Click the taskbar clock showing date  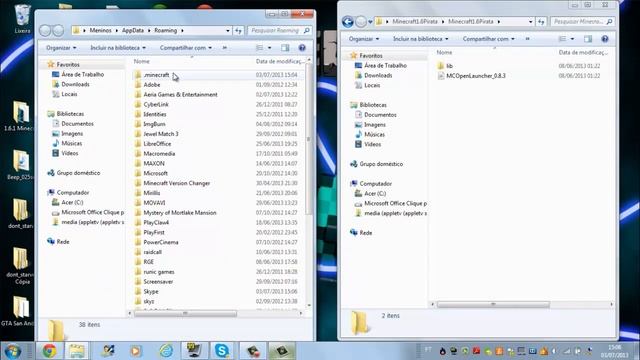pyautogui.click(x=615, y=351)
